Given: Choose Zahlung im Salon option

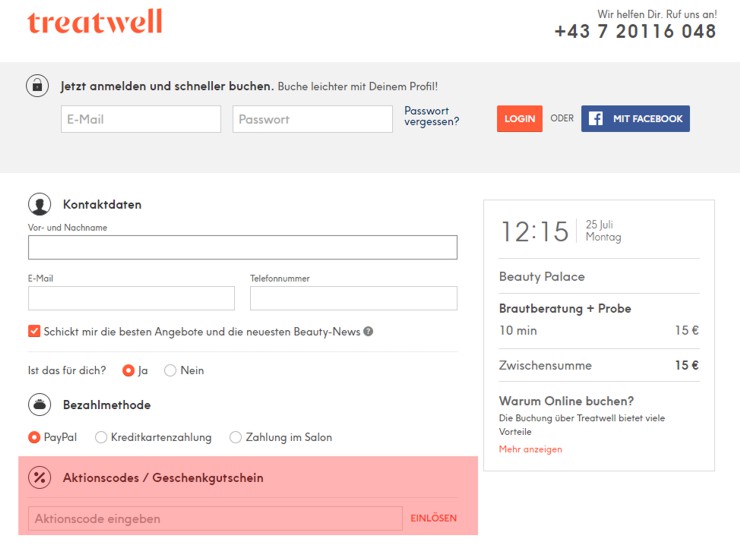Looking at the screenshot, I should coord(235,437).
